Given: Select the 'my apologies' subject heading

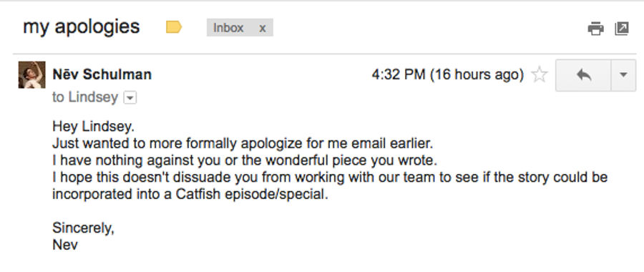Looking at the screenshot, I should coord(82,27).
